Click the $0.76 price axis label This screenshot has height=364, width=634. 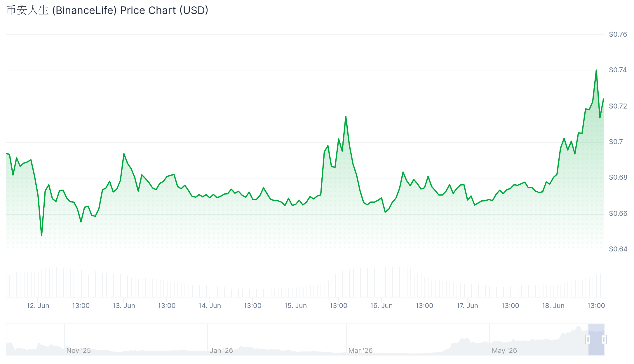[618, 34]
